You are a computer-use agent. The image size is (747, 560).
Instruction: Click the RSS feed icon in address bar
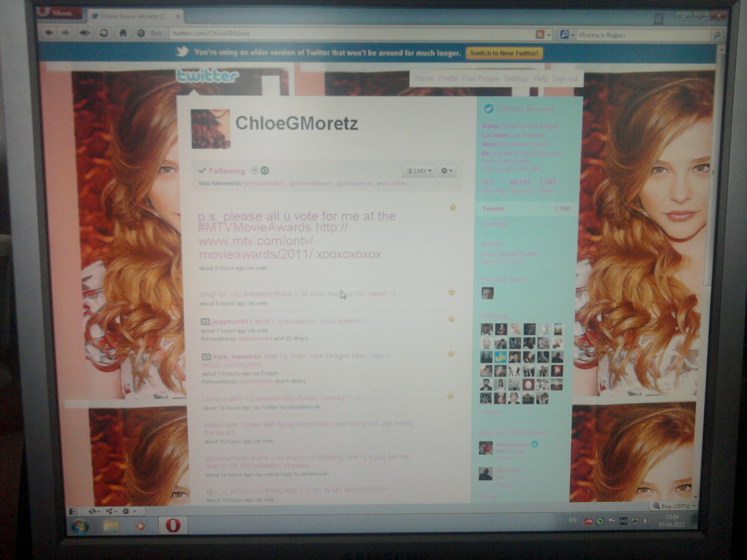pyautogui.click(x=540, y=34)
